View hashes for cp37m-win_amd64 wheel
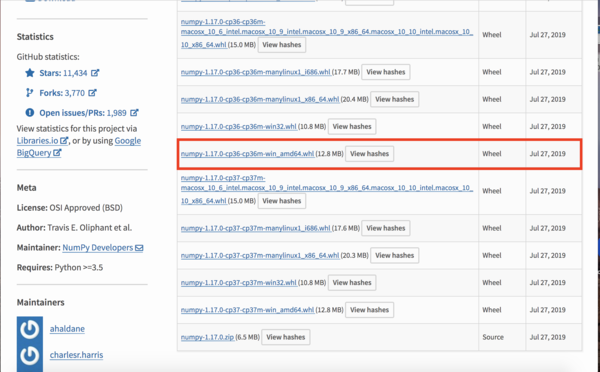Image resolution: width=600 pixels, height=372 pixels. (369, 310)
